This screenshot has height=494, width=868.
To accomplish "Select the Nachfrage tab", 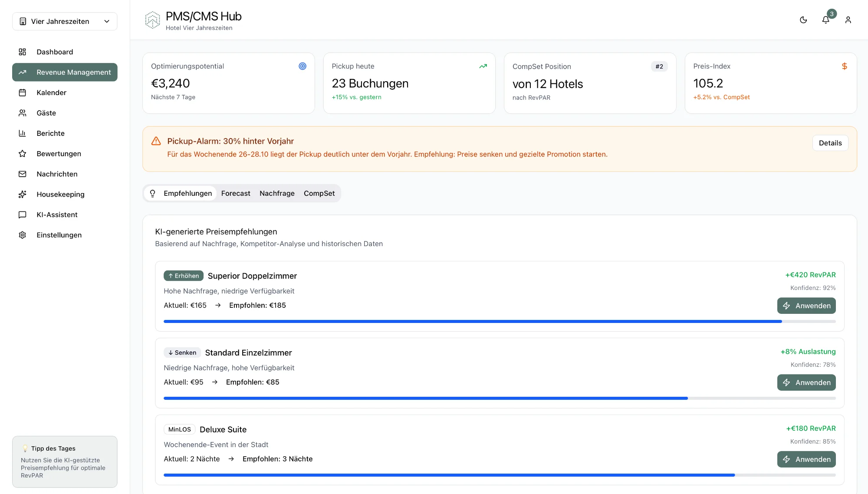I will pyautogui.click(x=277, y=194).
